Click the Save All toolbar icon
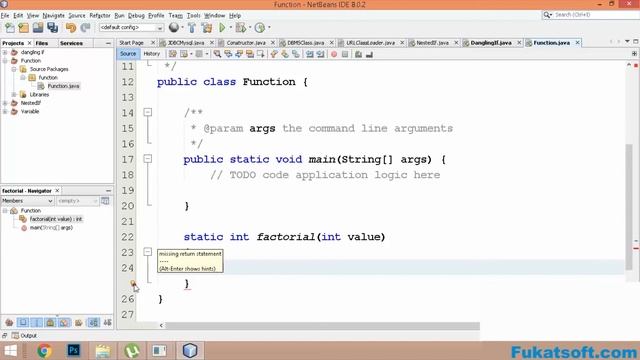640x360 pixels. (53, 28)
